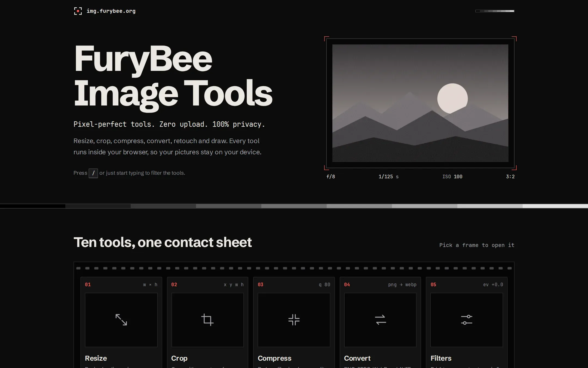This screenshot has height=368, width=588.
Task: Open the Convert tool card title
Action: (357, 358)
